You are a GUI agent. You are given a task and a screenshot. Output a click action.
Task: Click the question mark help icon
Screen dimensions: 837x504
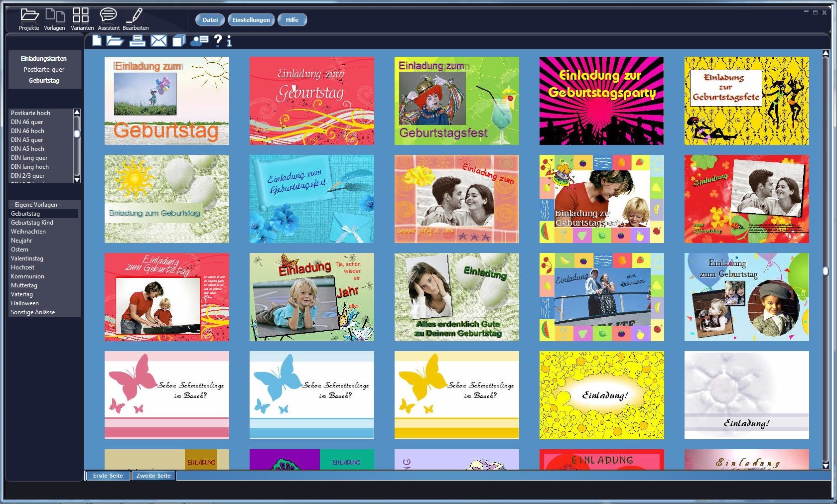(218, 41)
